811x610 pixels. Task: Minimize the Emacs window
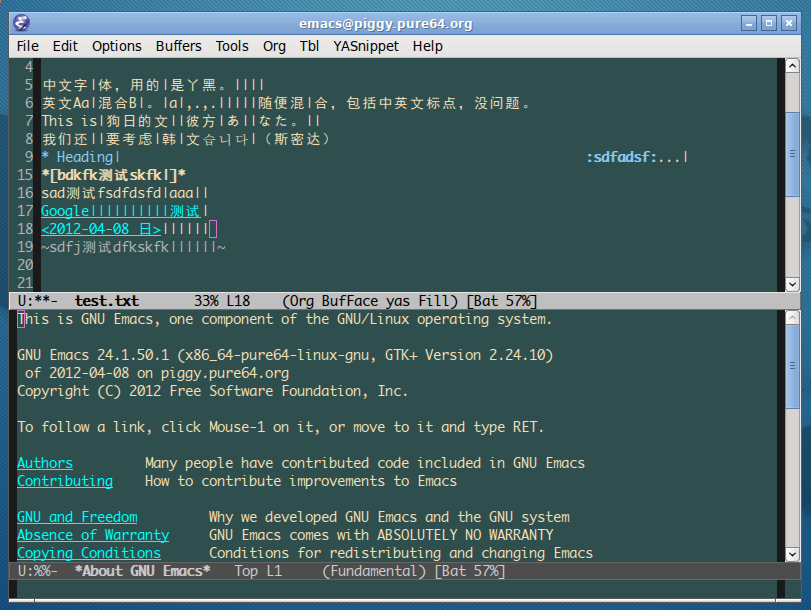749,23
